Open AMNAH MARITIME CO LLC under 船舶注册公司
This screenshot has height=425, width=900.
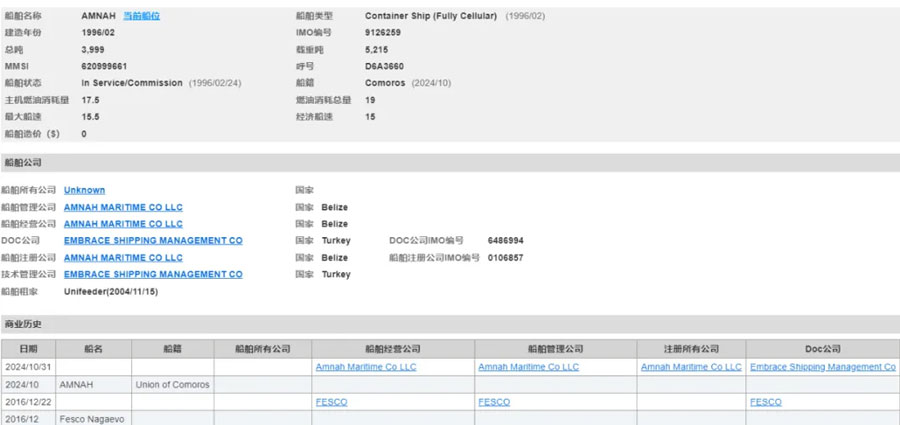click(x=123, y=258)
